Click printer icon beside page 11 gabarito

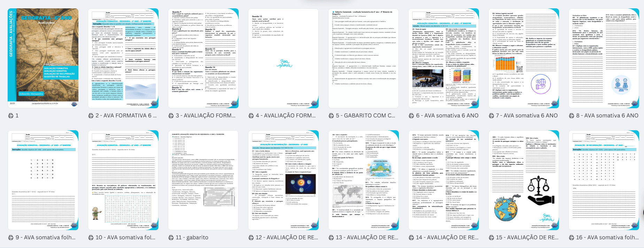171,238
